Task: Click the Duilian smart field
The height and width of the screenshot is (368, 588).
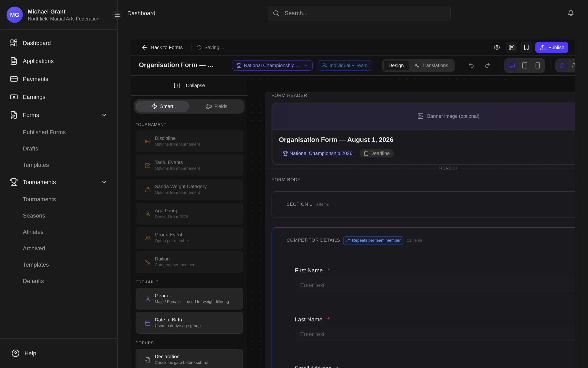Action: click(x=189, y=262)
